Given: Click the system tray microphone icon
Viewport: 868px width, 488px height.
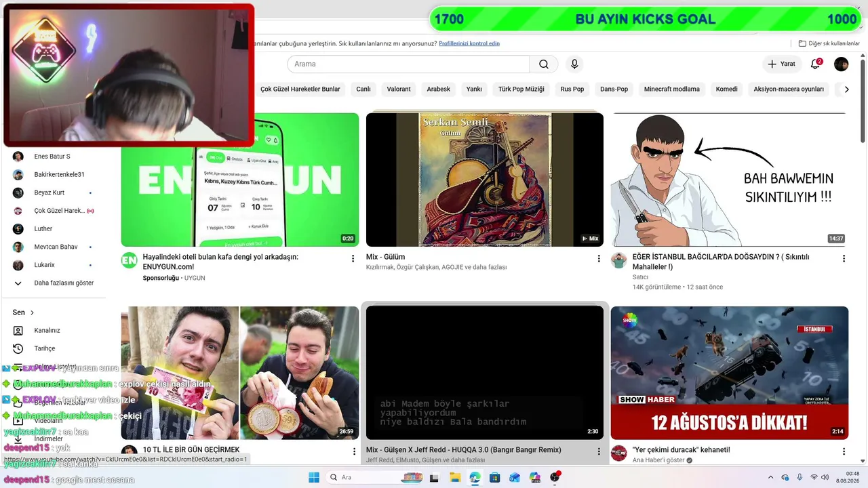Looking at the screenshot, I should (800, 478).
